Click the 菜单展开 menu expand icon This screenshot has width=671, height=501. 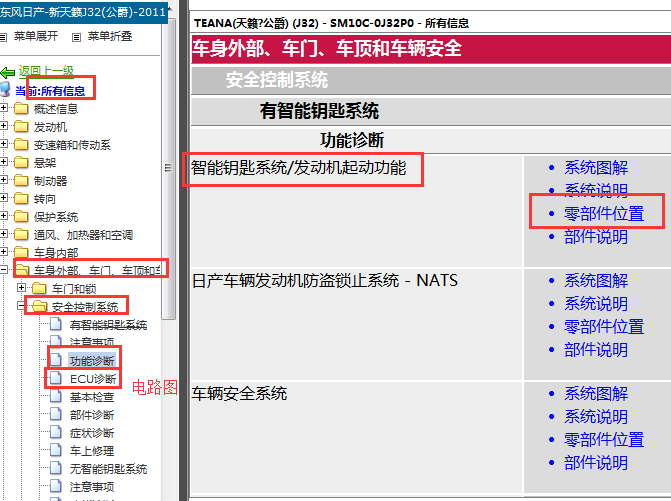[x=3, y=37]
